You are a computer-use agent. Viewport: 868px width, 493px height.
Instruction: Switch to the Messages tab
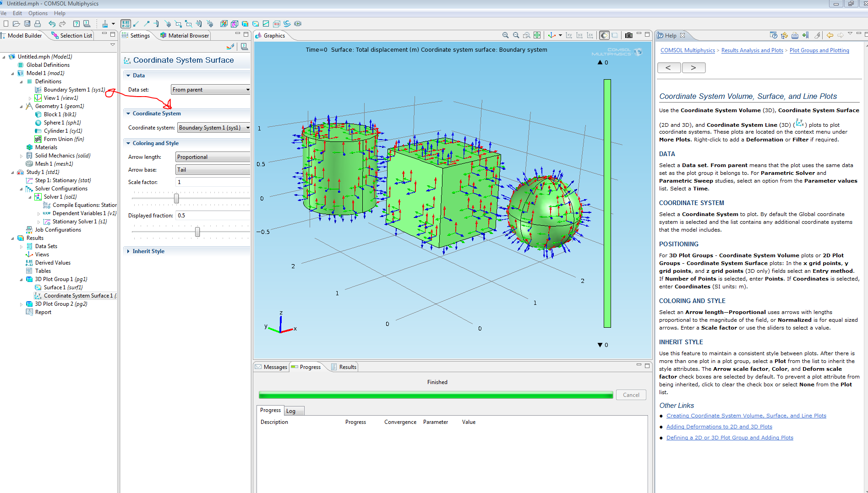[271, 367]
